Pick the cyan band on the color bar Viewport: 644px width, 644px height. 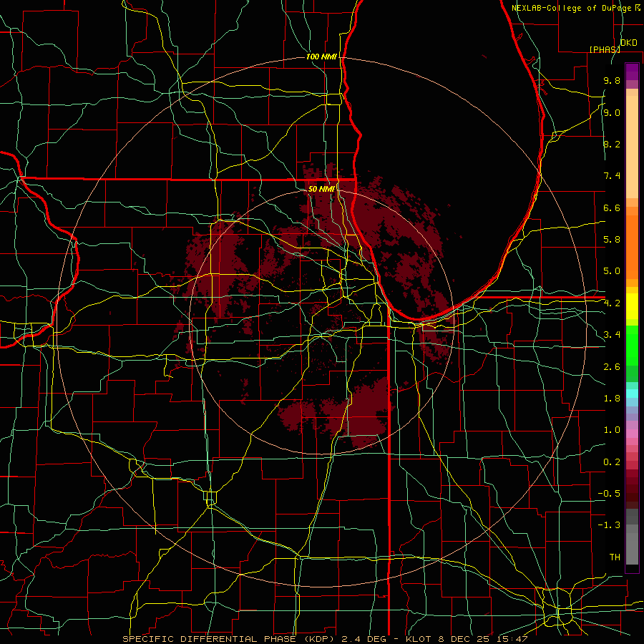[632, 394]
